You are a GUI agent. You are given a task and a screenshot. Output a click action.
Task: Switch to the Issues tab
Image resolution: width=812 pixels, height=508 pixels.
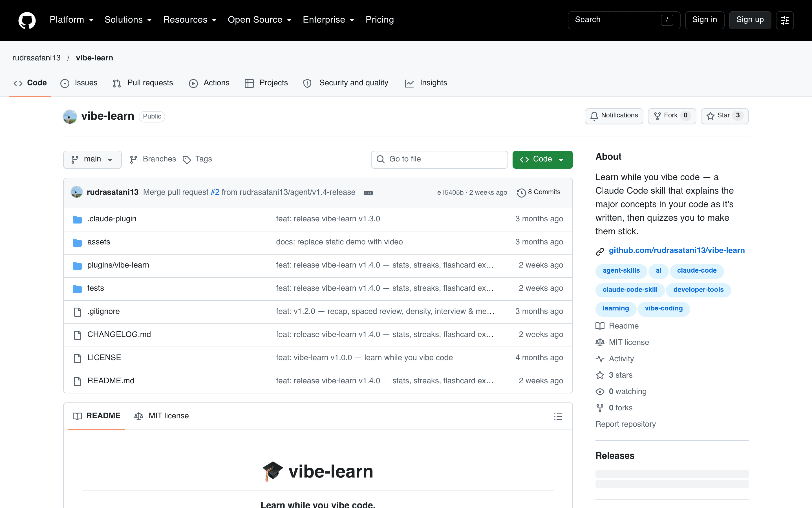pyautogui.click(x=79, y=83)
